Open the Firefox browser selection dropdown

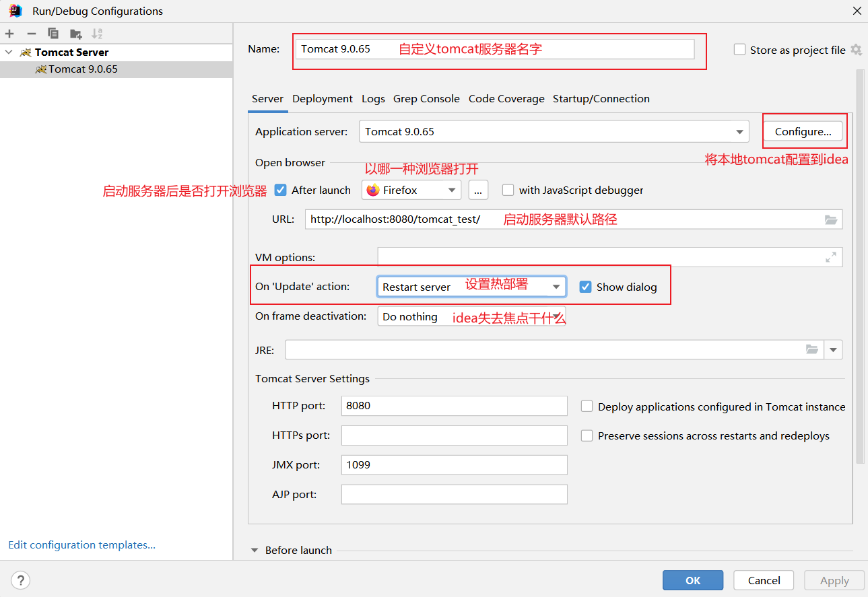tap(452, 190)
